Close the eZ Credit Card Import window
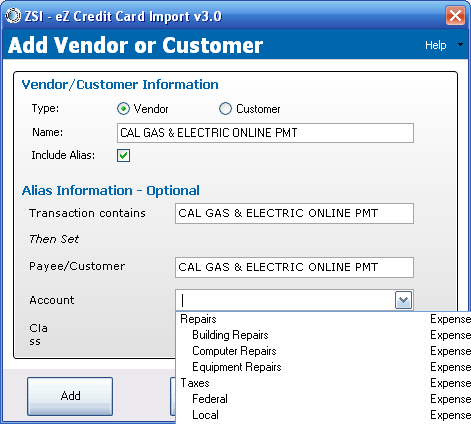The image size is (471, 424). pos(455,16)
